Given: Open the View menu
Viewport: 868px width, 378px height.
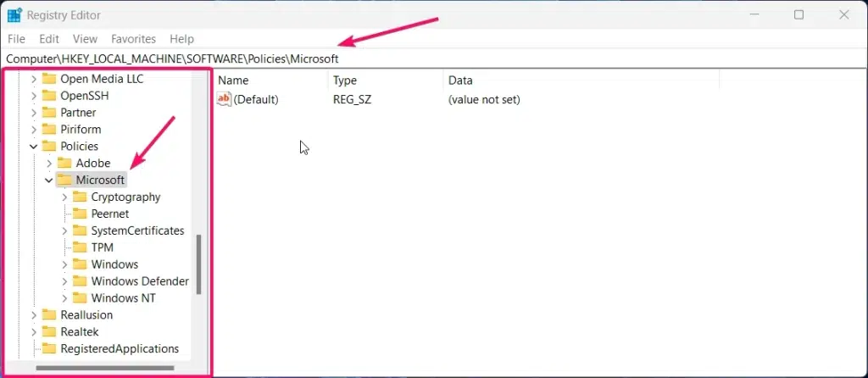Looking at the screenshot, I should pos(86,39).
